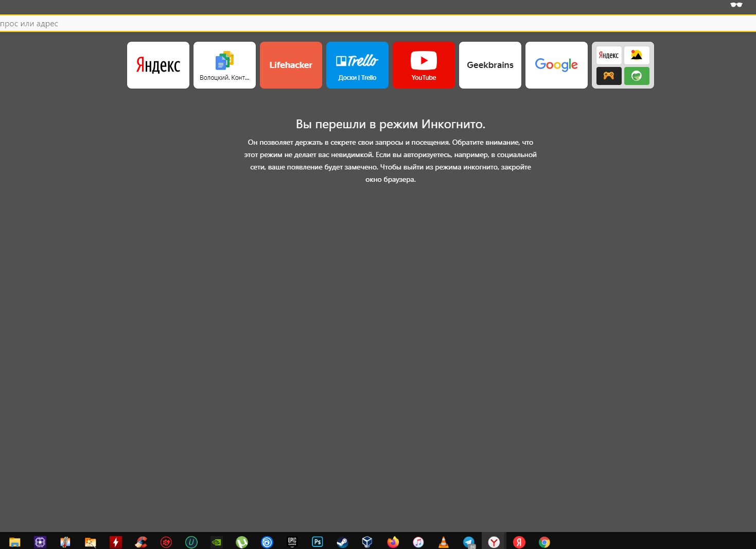This screenshot has width=756, height=549.
Task: Launch the purple CPU chip taskbar app
Action: [40, 542]
